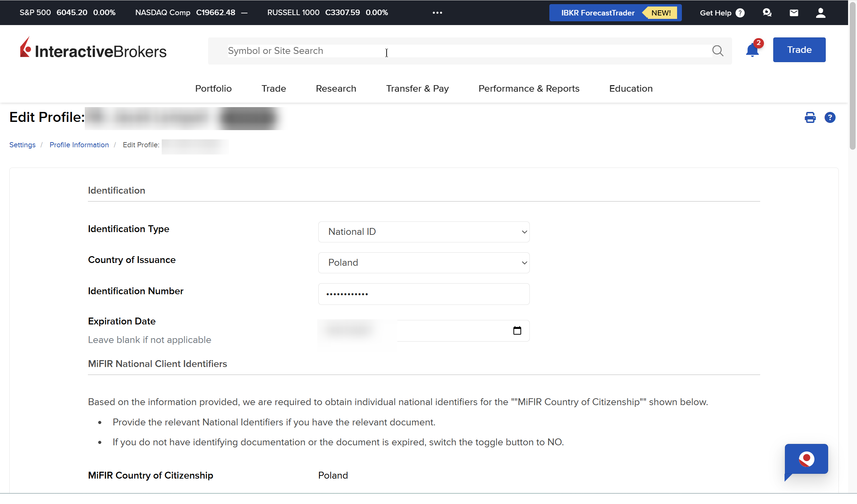Viewport: 857px width, 504px height.
Task: Click into the Identification Number field
Action: (424, 294)
